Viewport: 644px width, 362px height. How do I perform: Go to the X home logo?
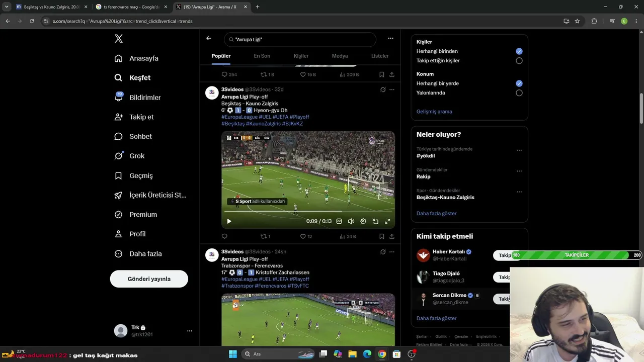click(118, 39)
